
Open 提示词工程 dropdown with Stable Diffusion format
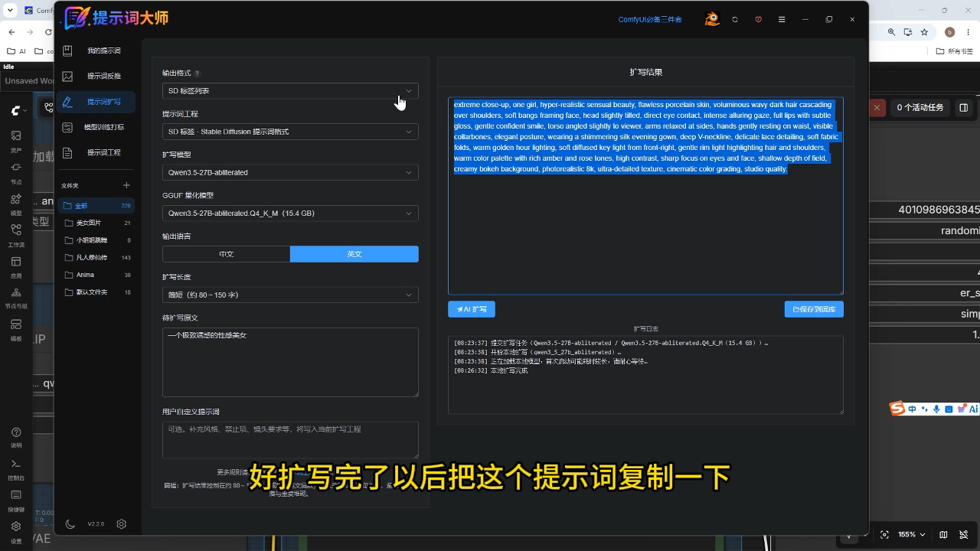pos(290,132)
